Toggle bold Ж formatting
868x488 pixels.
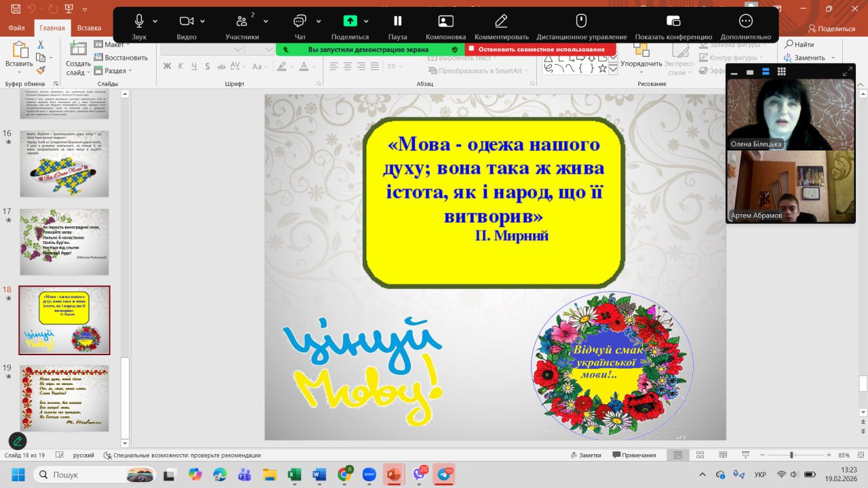click(x=167, y=66)
